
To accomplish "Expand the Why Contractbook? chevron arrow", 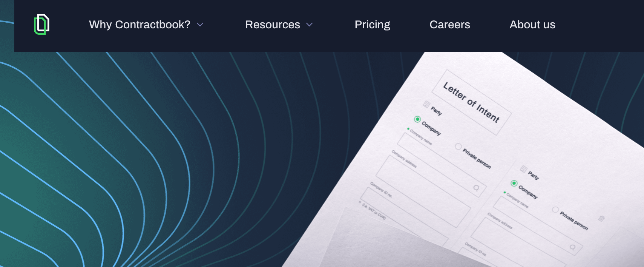I will 200,25.
